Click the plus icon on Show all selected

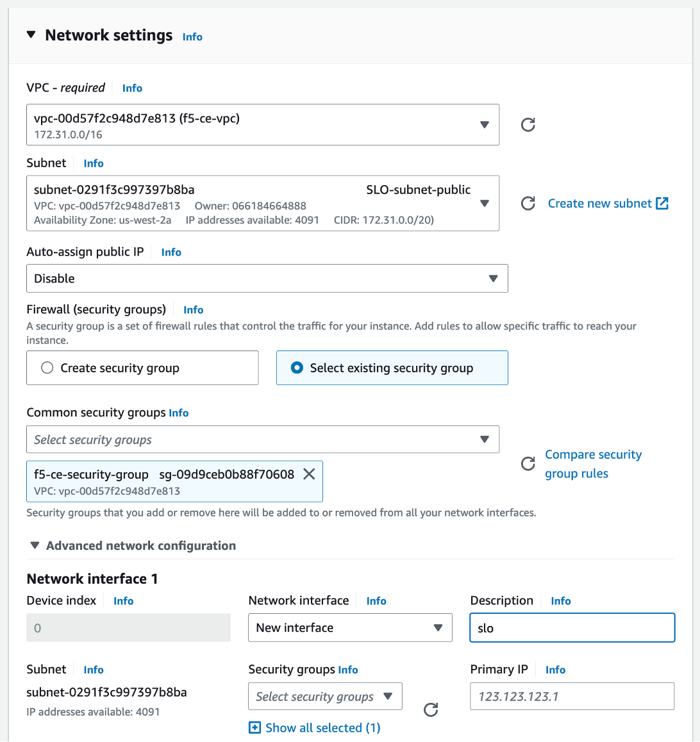[254, 728]
